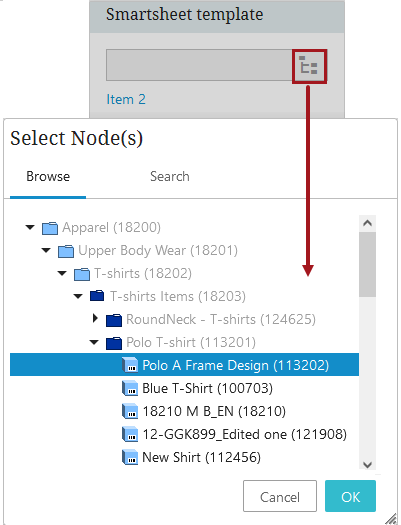
Task: Open the Item 2 link
Action: coord(126,99)
